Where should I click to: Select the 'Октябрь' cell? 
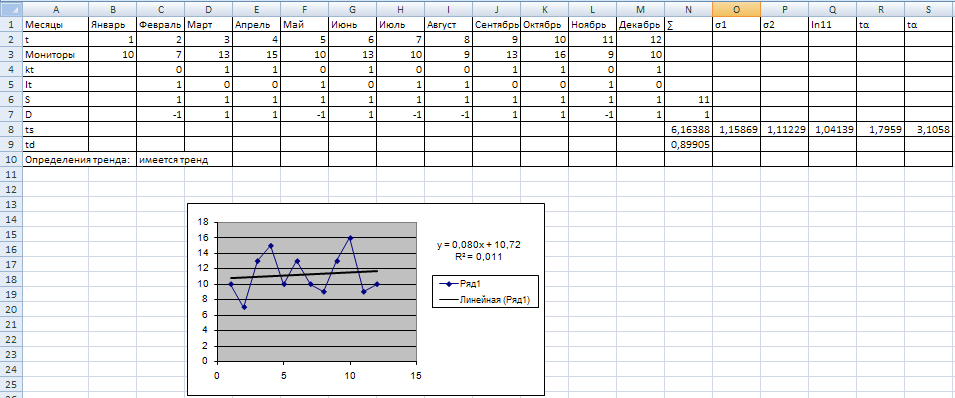click(544, 25)
